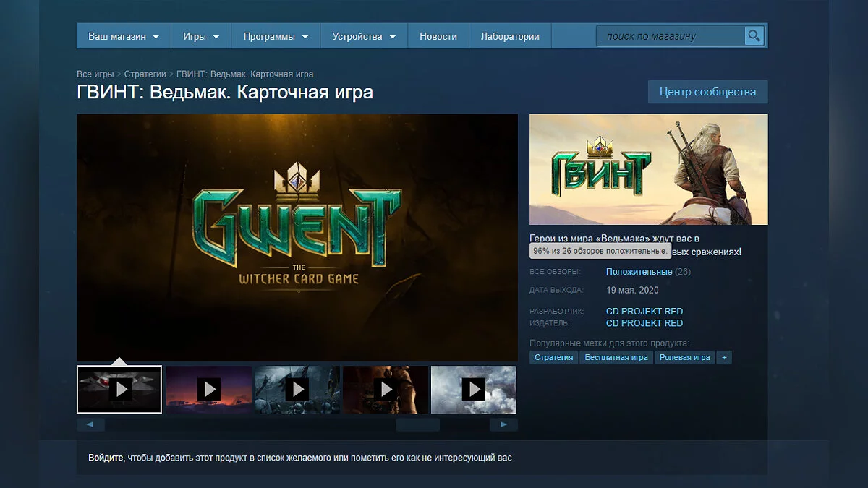Open the Ваш магазин dropdown menu
Screen dimensions: 868x488
(124, 36)
